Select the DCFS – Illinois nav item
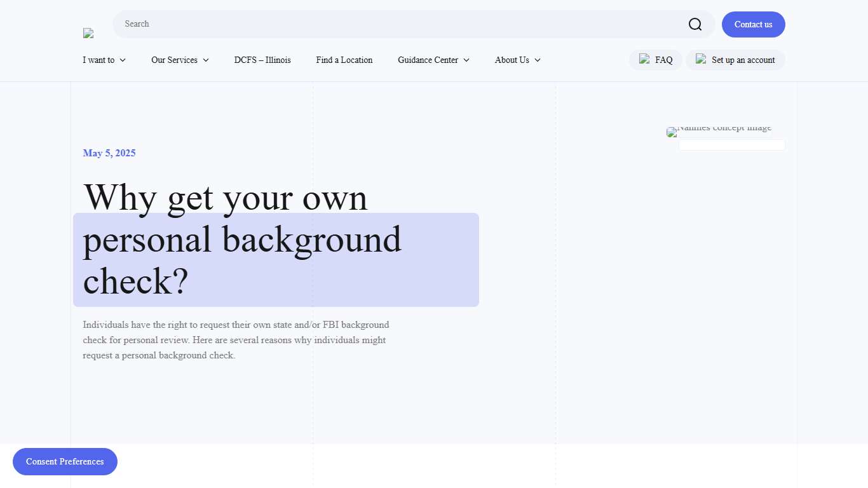868x488 pixels. coord(262,60)
